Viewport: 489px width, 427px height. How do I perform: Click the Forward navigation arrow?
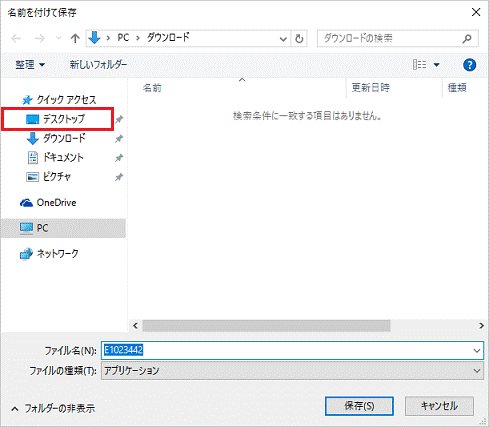click(40, 39)
